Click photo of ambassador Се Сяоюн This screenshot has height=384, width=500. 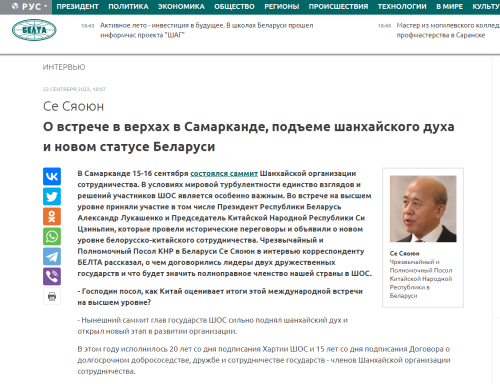[423, 209]
